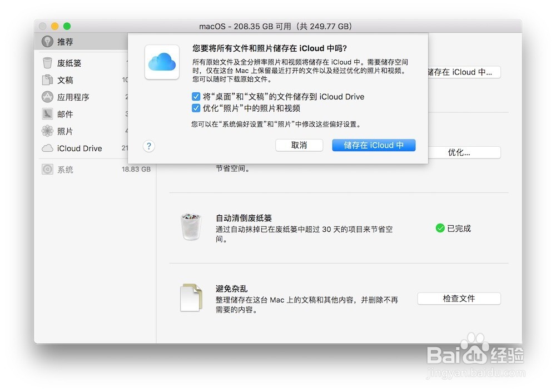This screenshot has height=392, width=556.
Task: Click the gear icon next to 系统
Action: (x=47, y=169)
